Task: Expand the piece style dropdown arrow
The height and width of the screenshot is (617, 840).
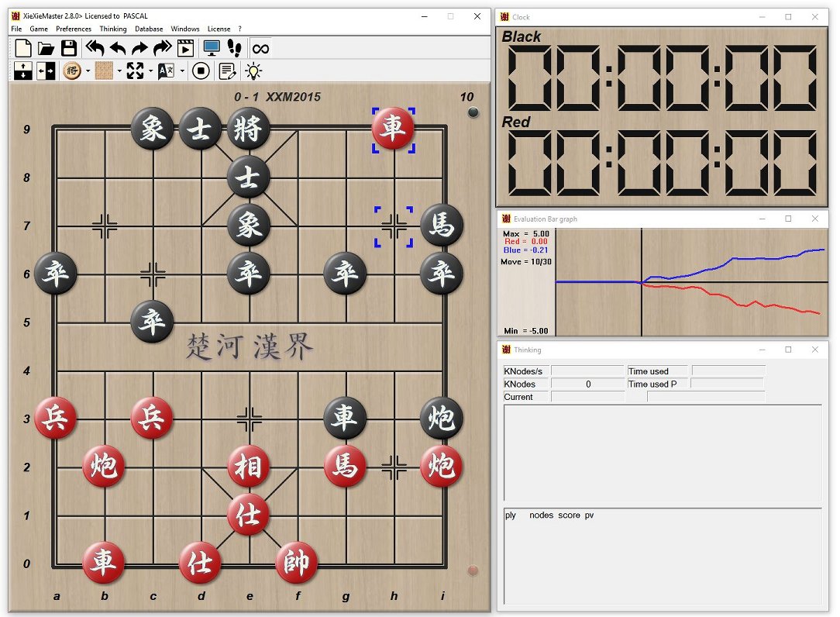Action: (x=88, y=71)
